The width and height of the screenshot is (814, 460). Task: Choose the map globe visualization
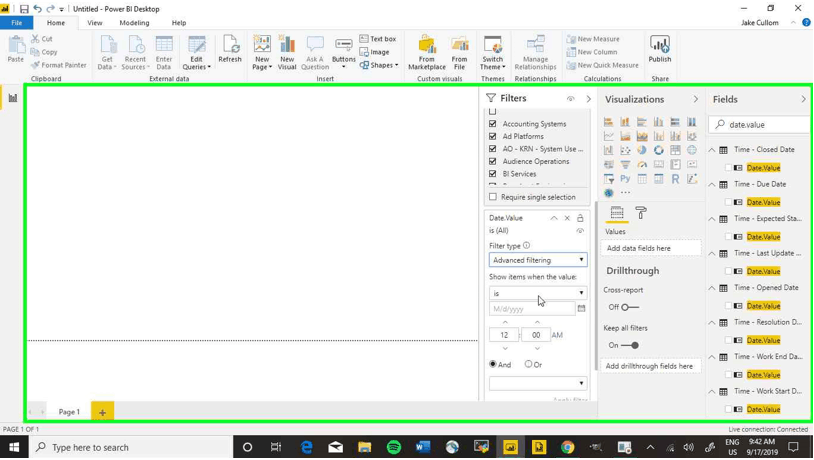click(691, 150)
